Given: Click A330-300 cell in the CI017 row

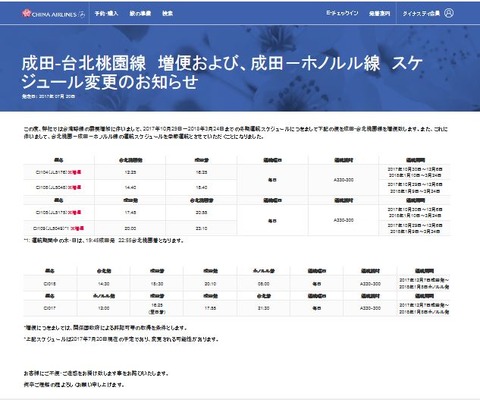Looking at the screenshot, I should coord(370,308).
